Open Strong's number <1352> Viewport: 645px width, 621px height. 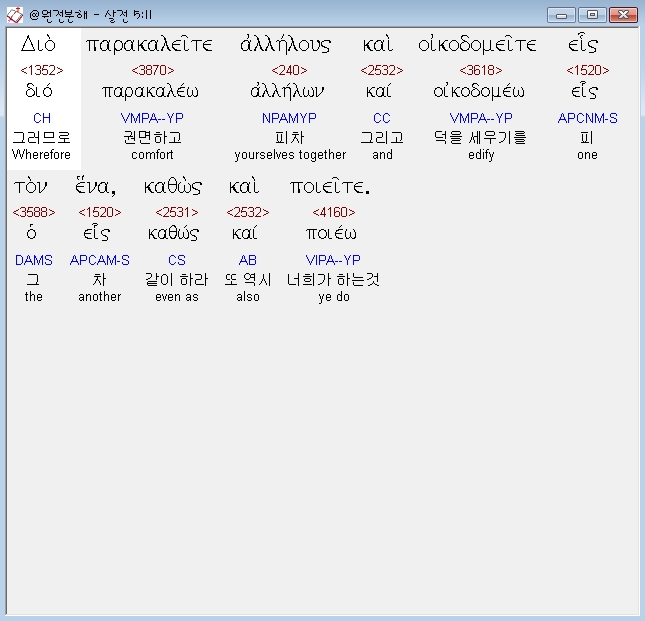42,70
